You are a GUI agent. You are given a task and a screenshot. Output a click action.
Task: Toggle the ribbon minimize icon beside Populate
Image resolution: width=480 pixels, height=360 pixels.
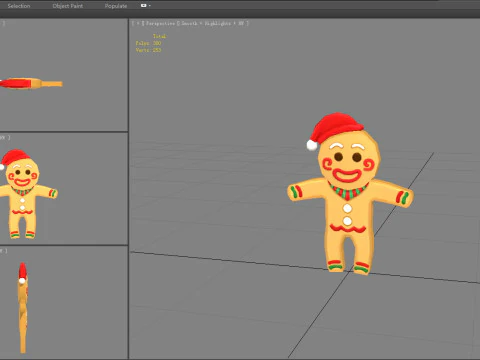144,6
